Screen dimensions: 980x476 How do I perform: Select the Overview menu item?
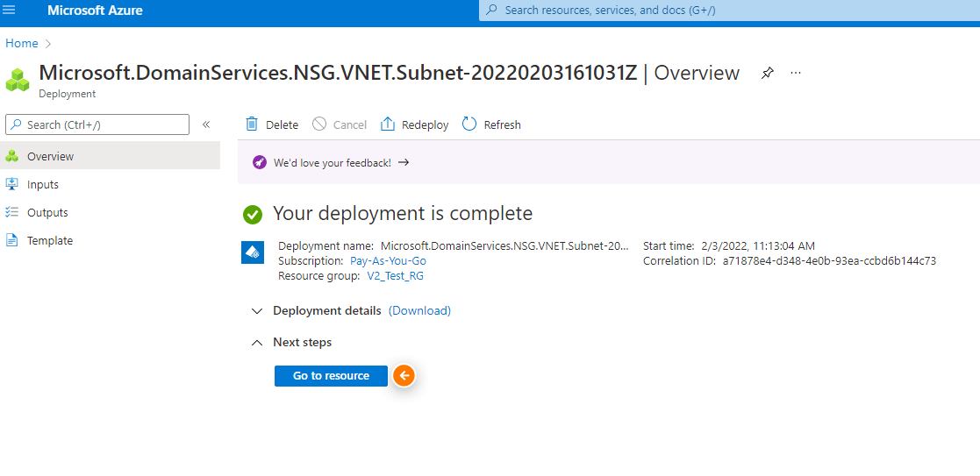click(x=110, y=156)
